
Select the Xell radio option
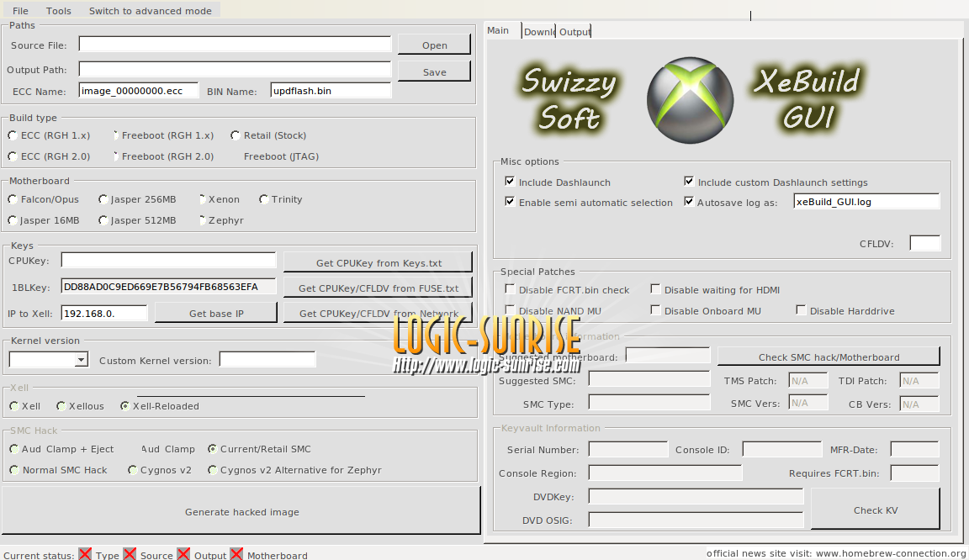24,406
